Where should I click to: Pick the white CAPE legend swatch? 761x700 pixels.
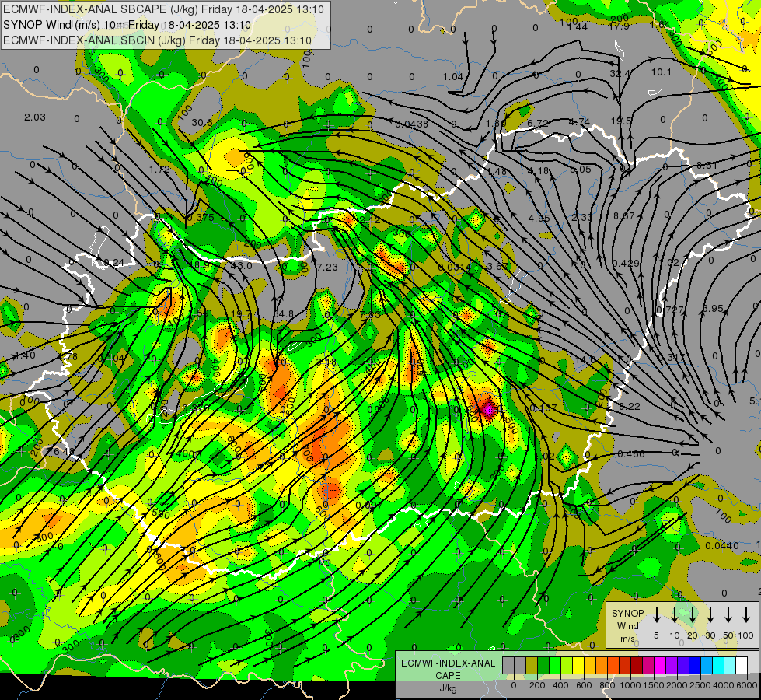click(x=741, y=666)
